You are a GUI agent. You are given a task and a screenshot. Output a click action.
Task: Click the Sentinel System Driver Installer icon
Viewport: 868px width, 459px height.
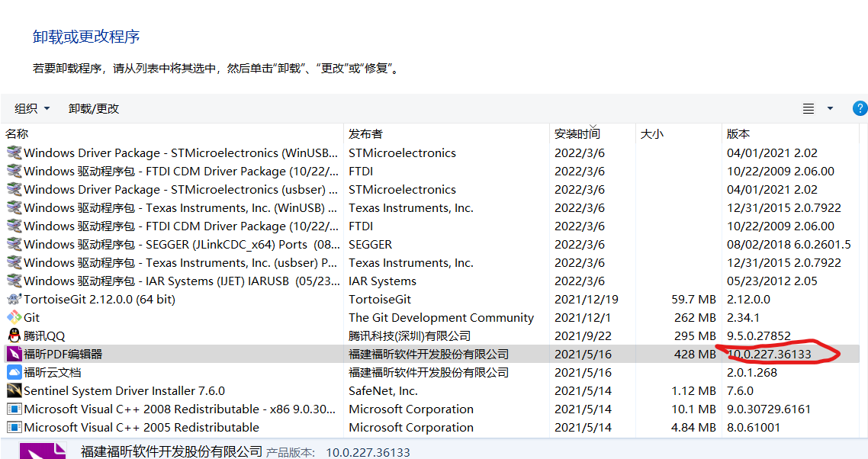pos(14,391)
